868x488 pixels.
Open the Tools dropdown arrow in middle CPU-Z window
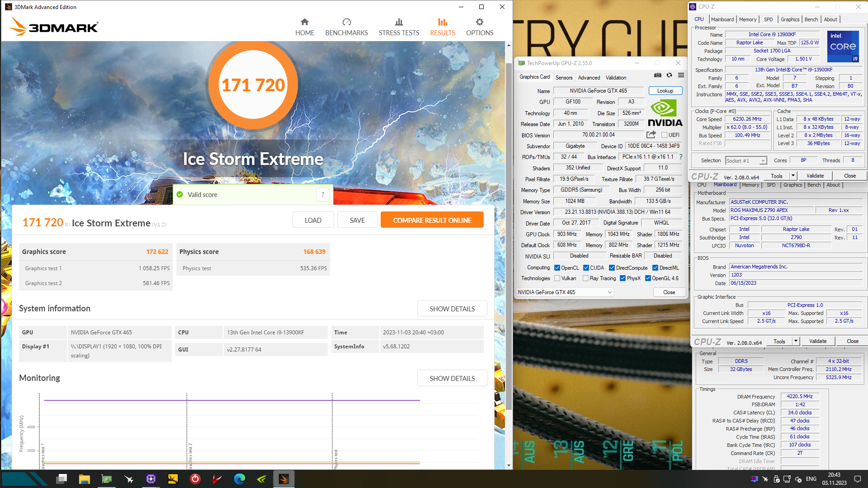[796, 341]
